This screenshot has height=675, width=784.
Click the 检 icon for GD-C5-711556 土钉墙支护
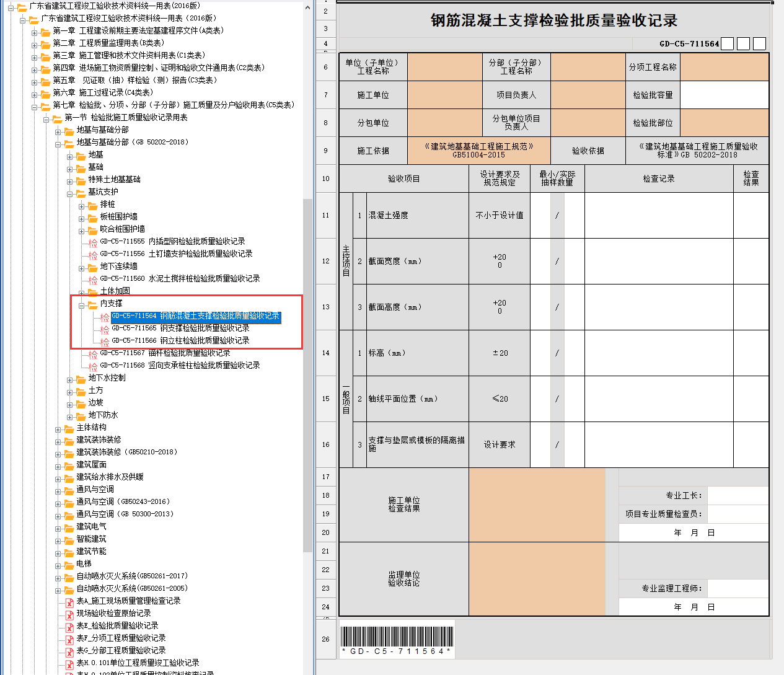click(93, 255)
